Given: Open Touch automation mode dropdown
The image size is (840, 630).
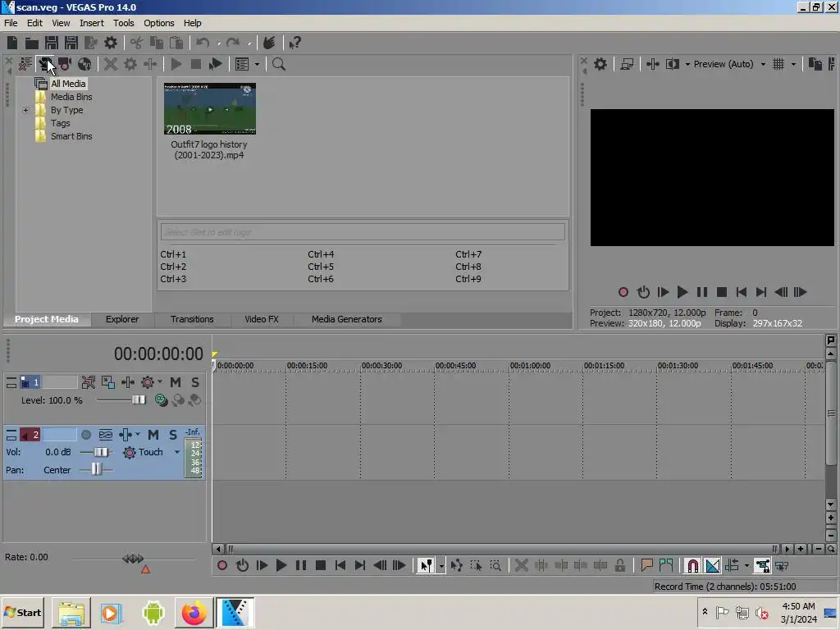Looking at the screenshot, I should pos(177,452).
